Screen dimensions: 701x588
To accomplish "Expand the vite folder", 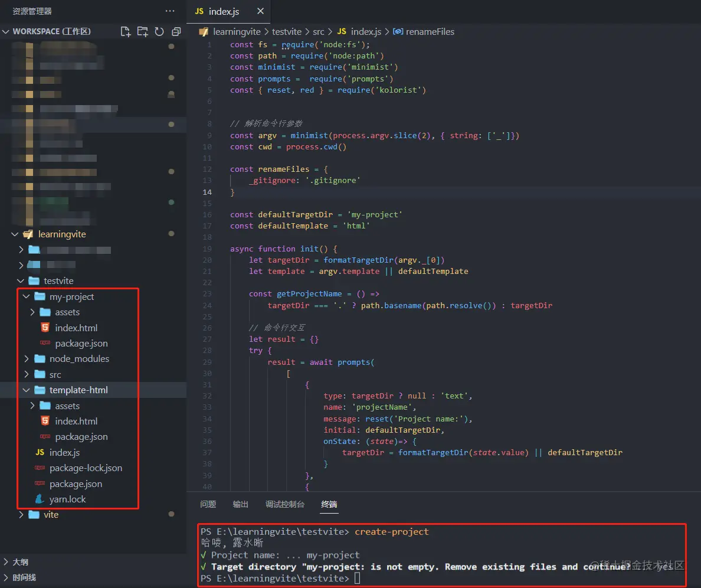I will point(21,515).
